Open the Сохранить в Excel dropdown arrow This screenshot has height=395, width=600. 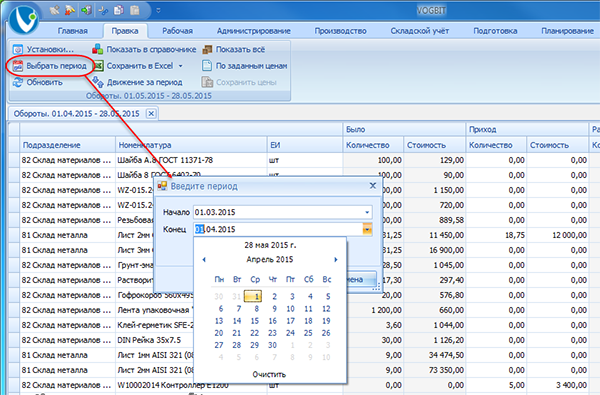180,66
